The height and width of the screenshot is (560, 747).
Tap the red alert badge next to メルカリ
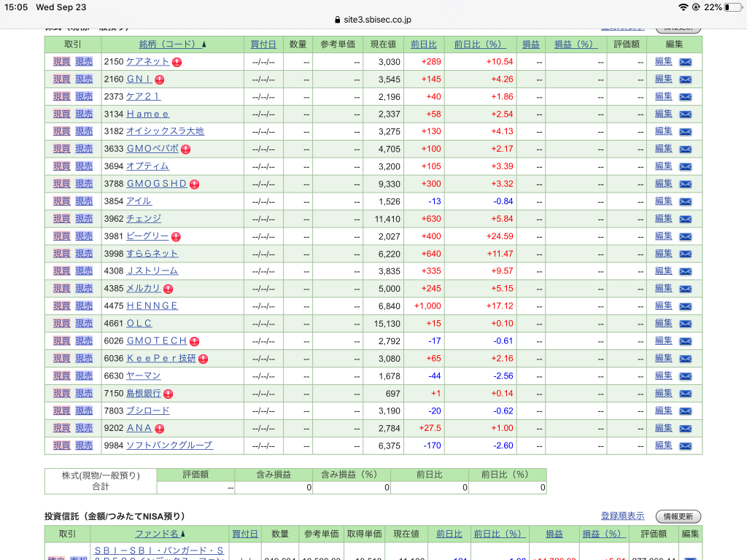[x=169, y=289]
